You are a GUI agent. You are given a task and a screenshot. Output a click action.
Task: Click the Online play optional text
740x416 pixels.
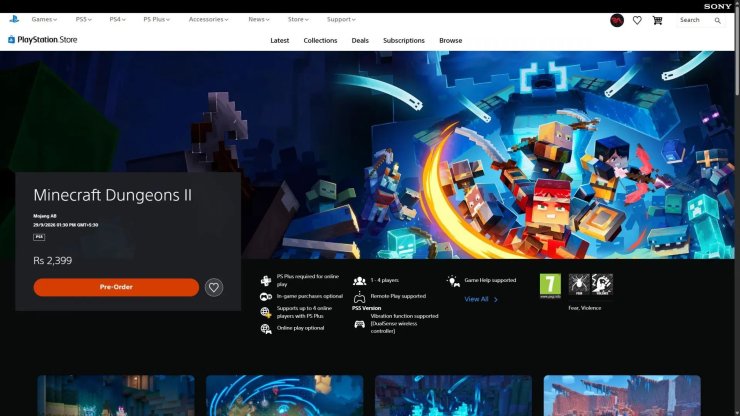[x=300, y=328]
